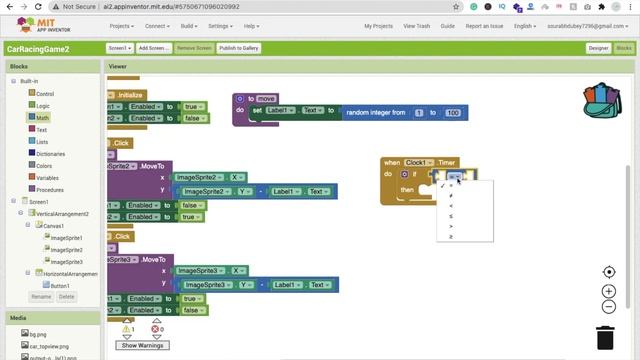The image size is (640, 360).
Task: Click the move procedure gear icon
Action: (240, 99)
